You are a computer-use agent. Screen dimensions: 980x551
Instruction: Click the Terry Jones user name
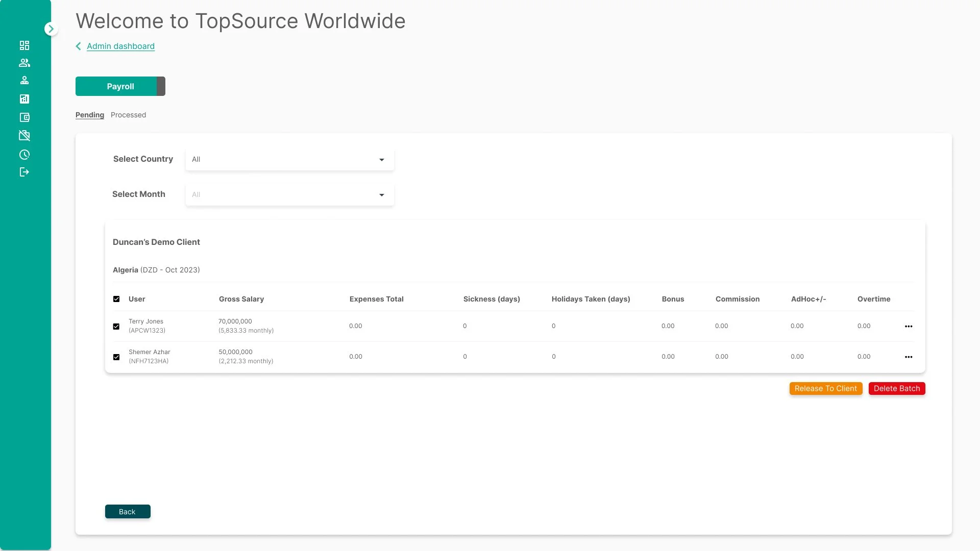click(146, 321)
